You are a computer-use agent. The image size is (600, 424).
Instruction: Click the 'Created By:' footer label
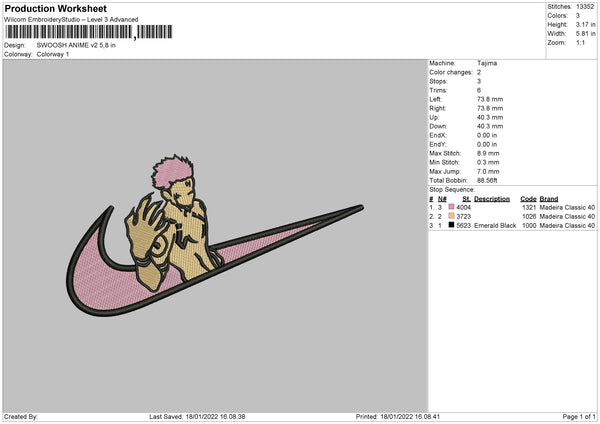click(21, 417)
